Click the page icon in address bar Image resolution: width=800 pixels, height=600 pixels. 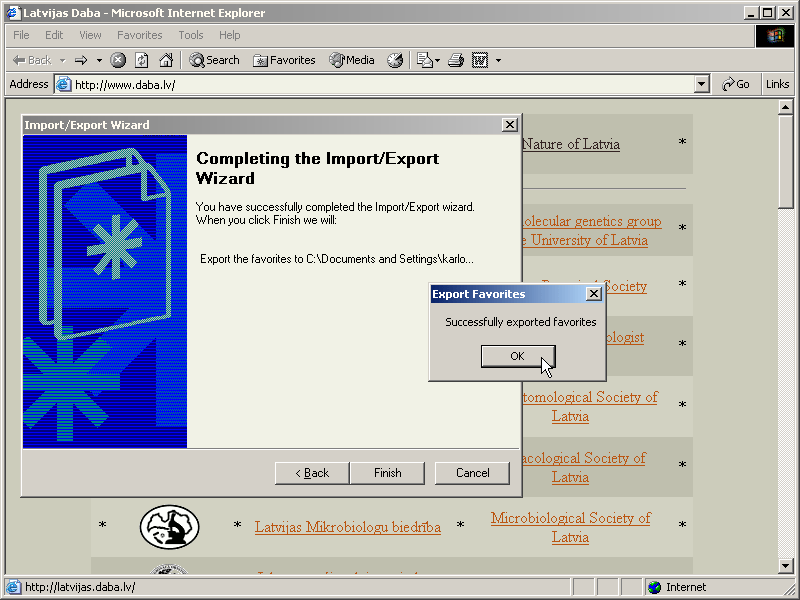coord(63,84)
